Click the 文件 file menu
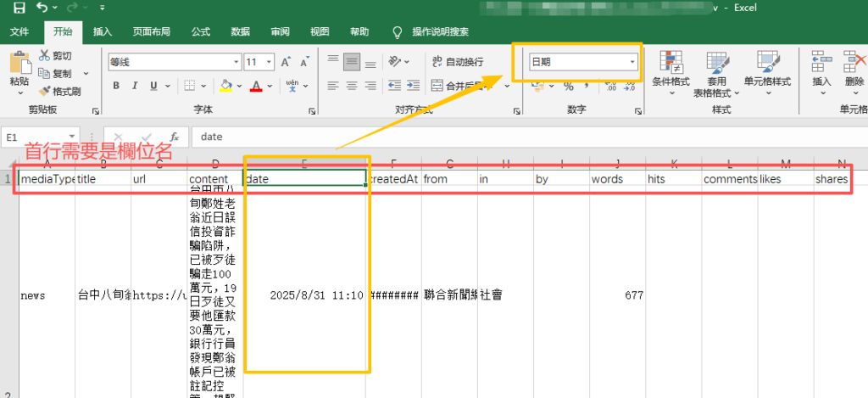This screenshot has height=398, width=868. (x=19, y=32)
